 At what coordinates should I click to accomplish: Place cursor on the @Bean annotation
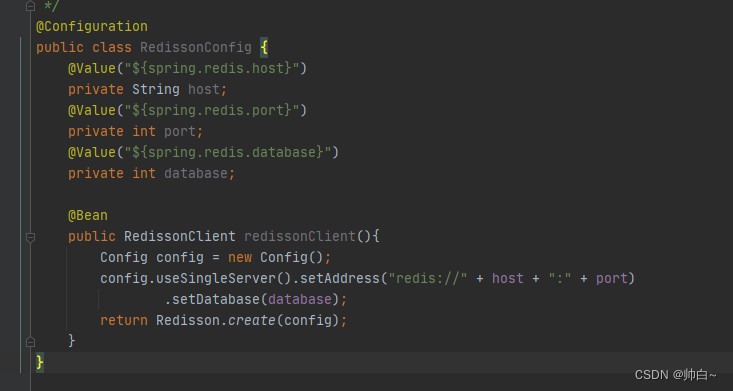pyautogui.click(x=88, y=216)
